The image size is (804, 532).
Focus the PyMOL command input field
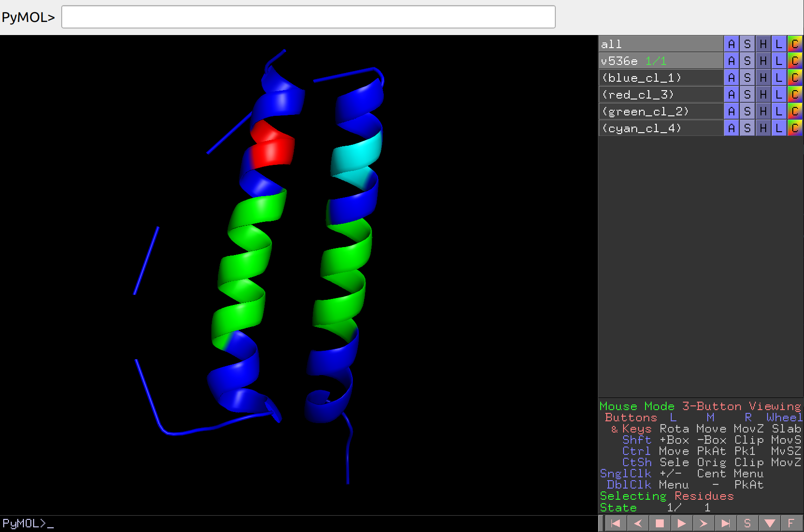(309, 17)
